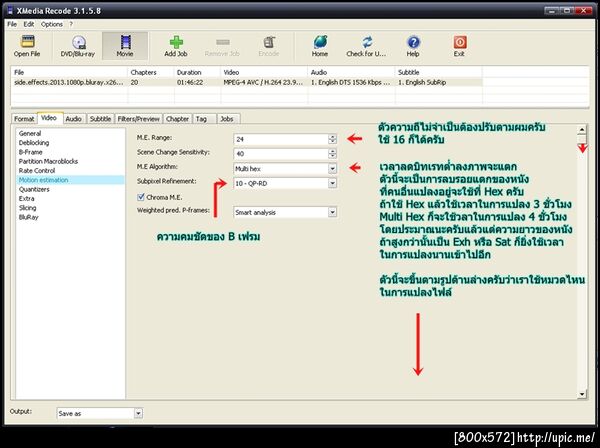The image size is (600, 448).
Task: Switch to the Chapter tab
Action: (x=177, y=119)
